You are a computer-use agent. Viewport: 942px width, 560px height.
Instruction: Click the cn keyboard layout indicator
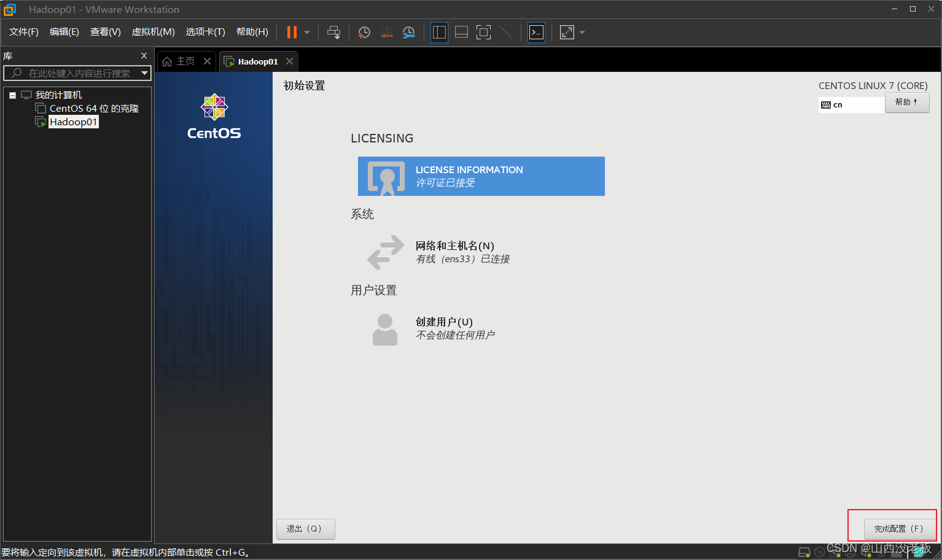[x=852, y=105]
